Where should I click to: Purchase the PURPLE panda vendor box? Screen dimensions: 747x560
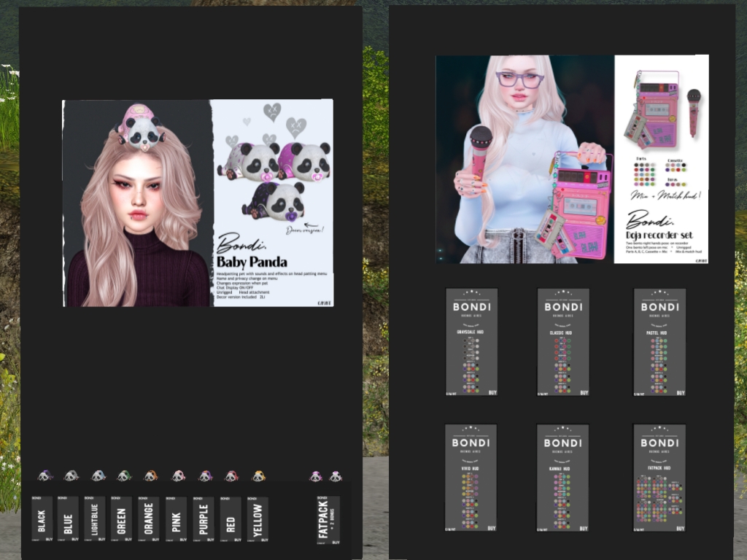[x=204, y=518]
